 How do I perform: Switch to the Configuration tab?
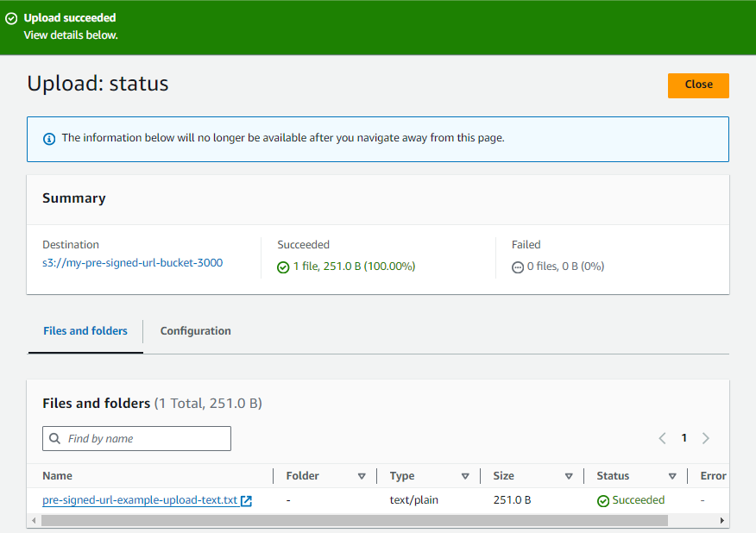click(195, 331)
